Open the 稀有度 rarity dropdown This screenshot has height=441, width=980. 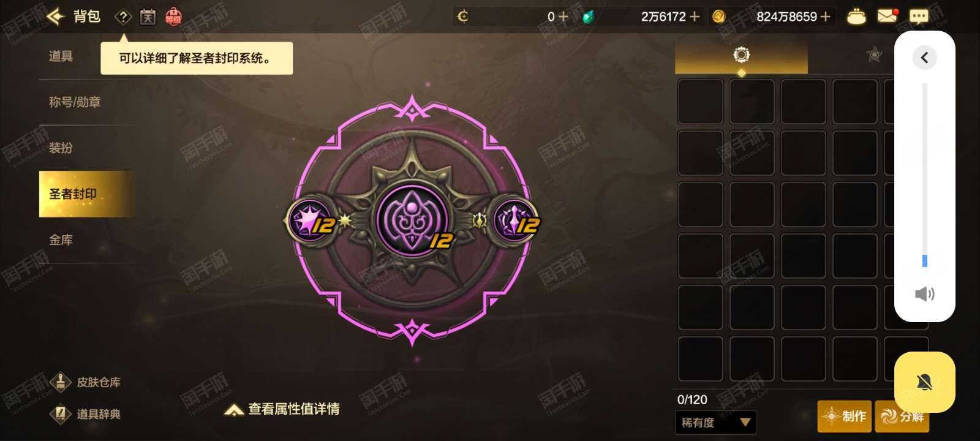pos(716,423)
